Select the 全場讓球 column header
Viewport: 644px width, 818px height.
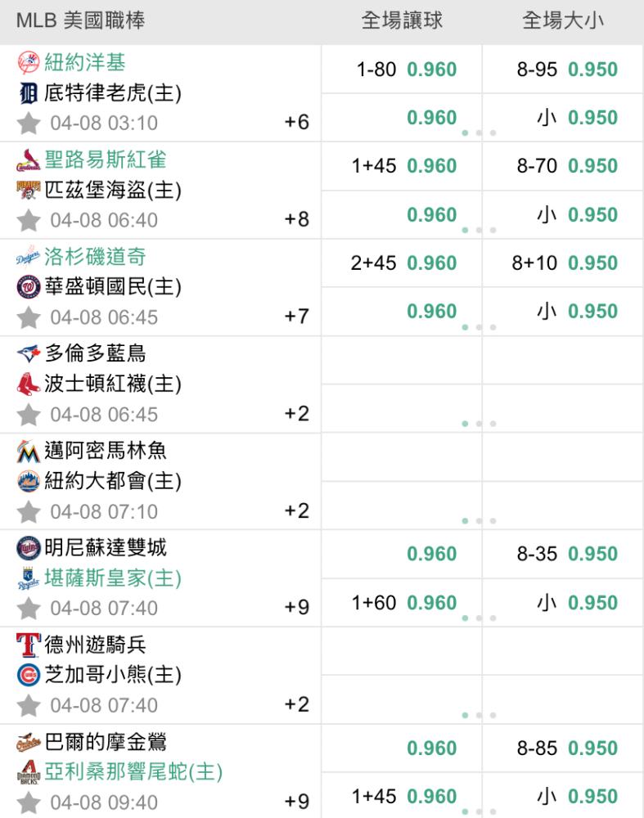pos(402,21)
